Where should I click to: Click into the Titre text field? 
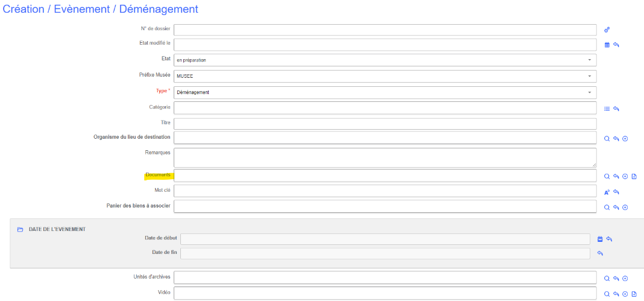[x=385, y=124]
